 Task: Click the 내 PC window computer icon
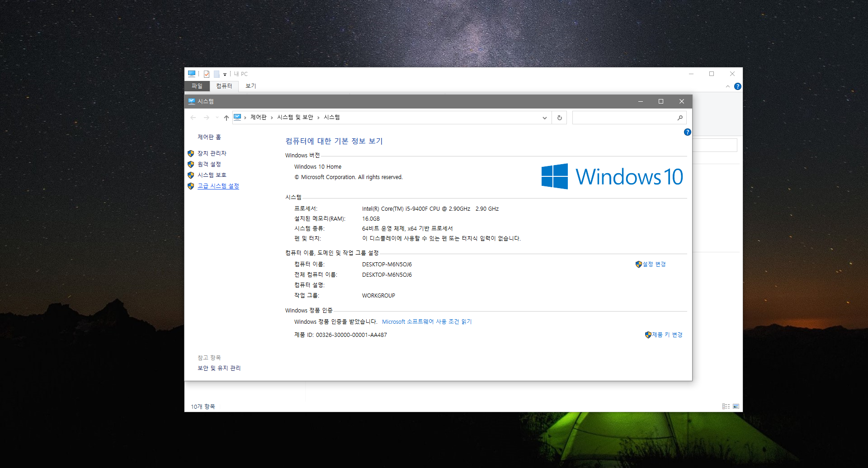coord(192,74)
